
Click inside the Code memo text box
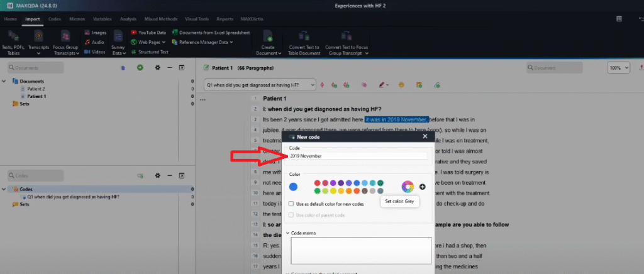coord(361,250)
